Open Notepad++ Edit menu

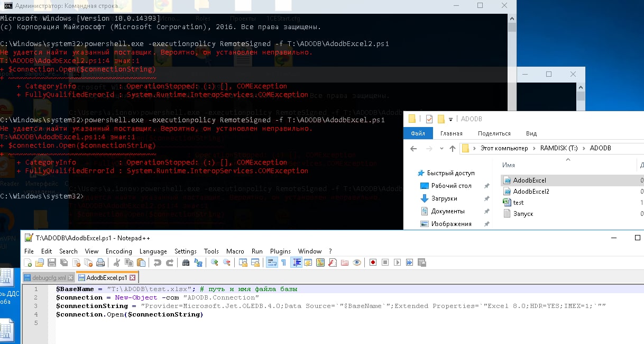pos(47,251)
